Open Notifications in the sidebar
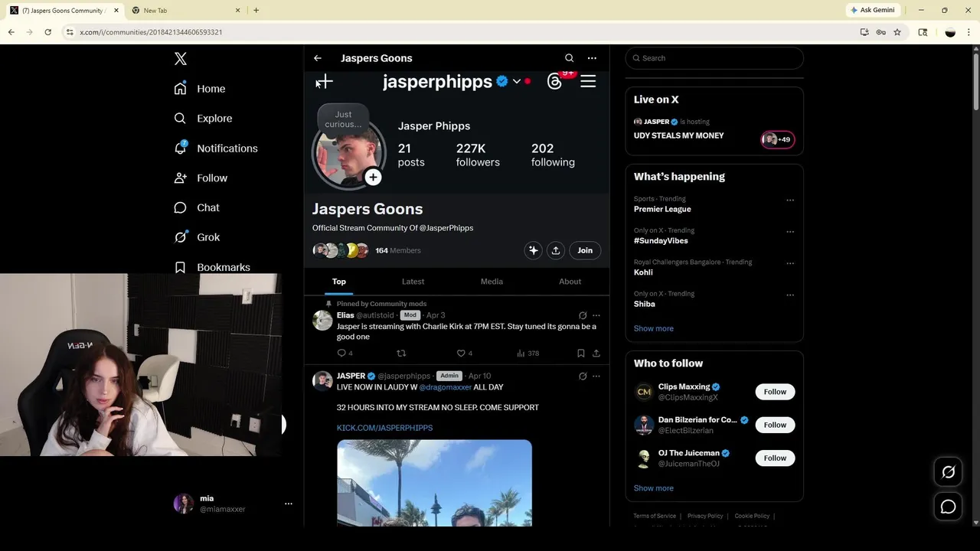This screenshot has width=980, height=551. coord(216,148)
